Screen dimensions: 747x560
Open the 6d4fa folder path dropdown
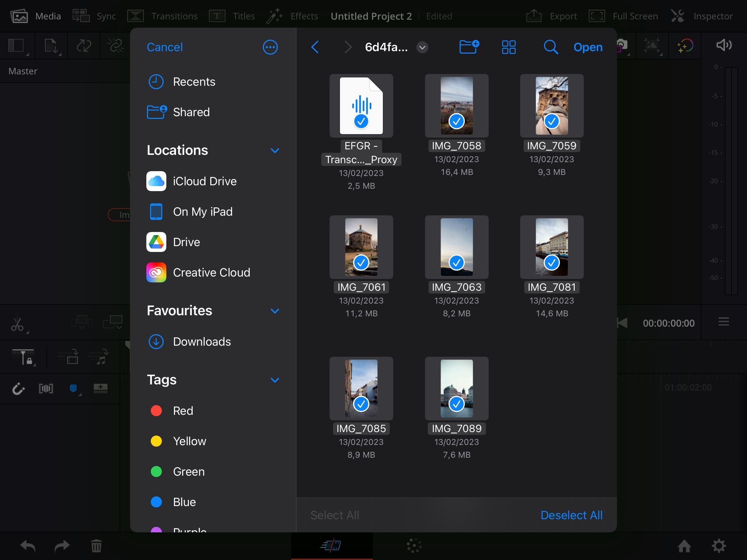pyautogui.click(x=422, y=47)
